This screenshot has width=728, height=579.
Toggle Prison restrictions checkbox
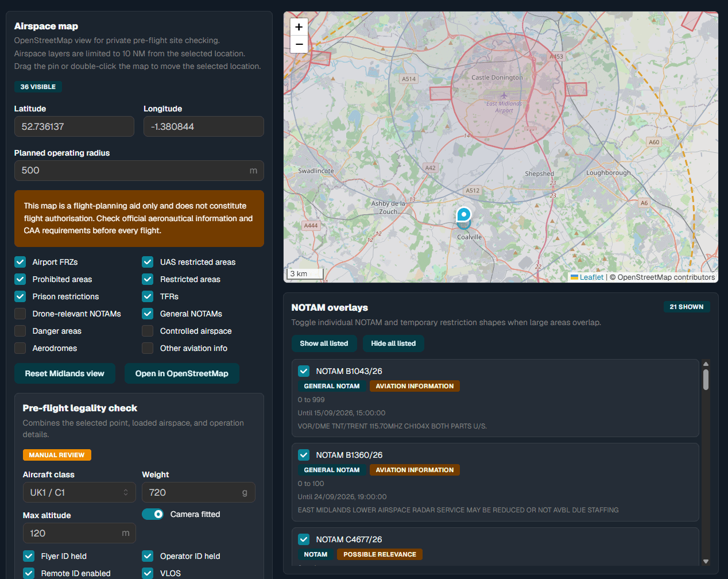pyautogui.click(x=20, y=296)
